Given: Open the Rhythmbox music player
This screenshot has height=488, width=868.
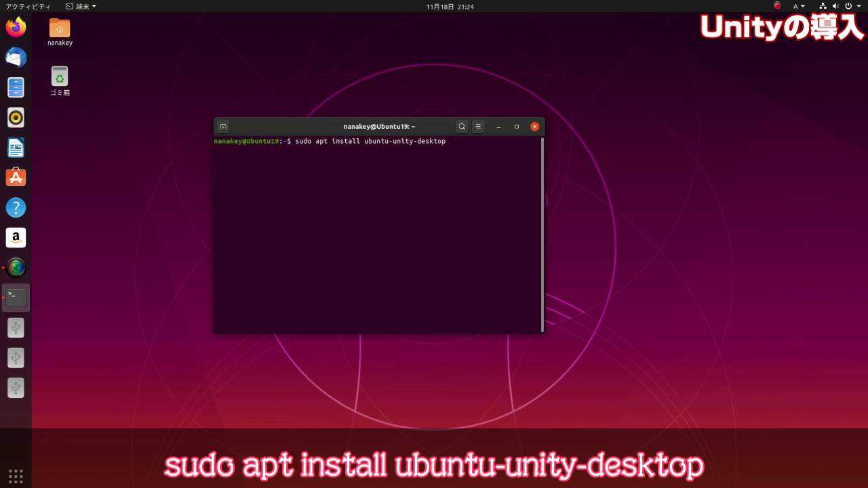Looking at the screenshot, I should (16, 117).
